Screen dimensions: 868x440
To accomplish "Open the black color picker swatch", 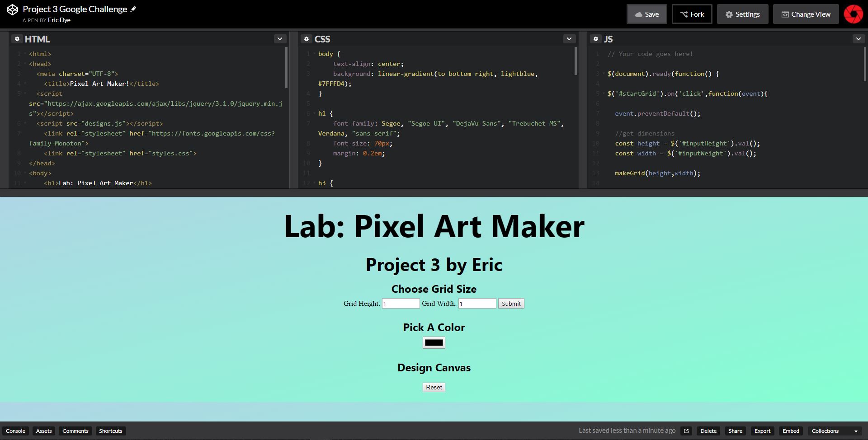I will click(x=434, y=343).
